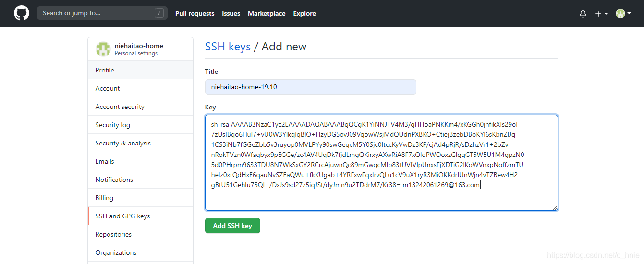Click the Key field label
This screenshot has width=644, height=264.
click(210, 107)
